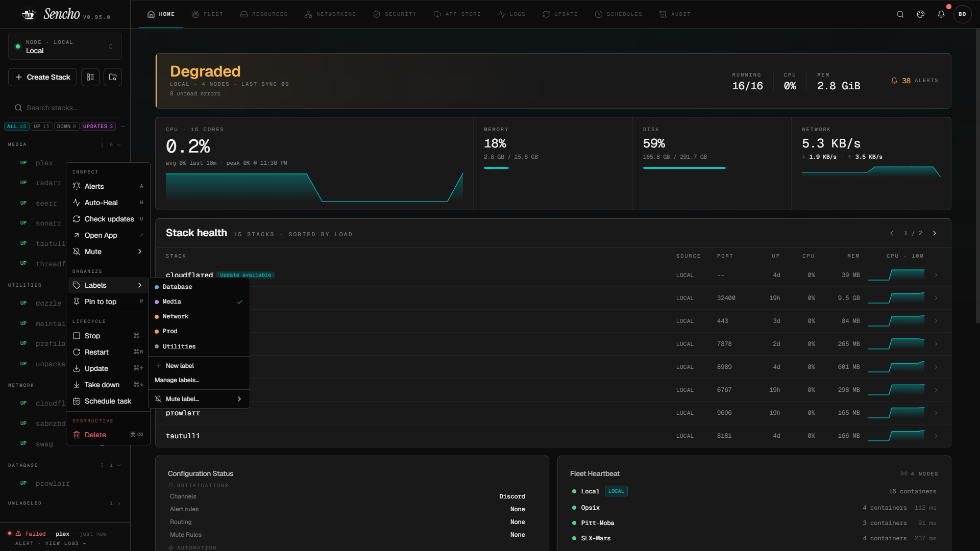The width and height of the screenshot is (980, 551).
Task: Open notifications bell icon
Action: click(941, 14)
